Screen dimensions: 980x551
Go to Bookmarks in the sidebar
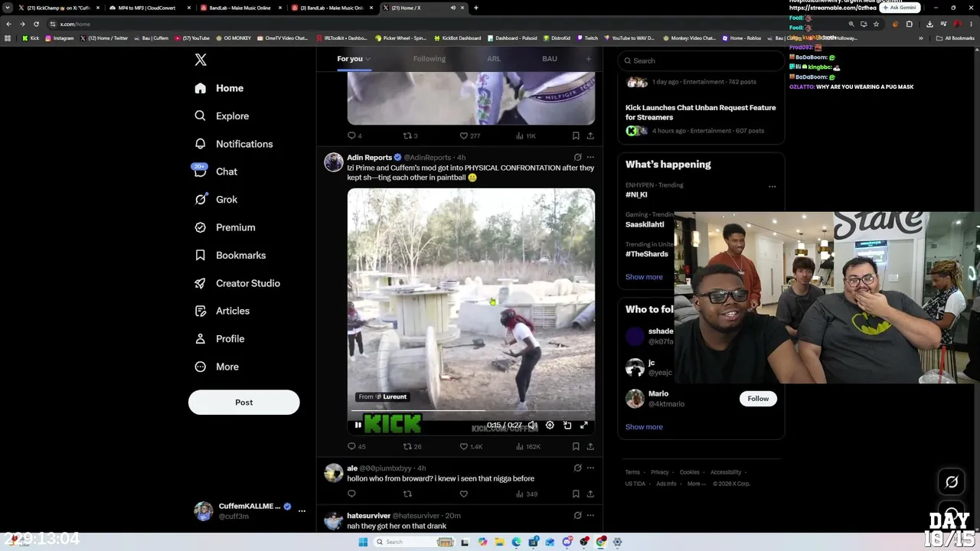[230, 256]
